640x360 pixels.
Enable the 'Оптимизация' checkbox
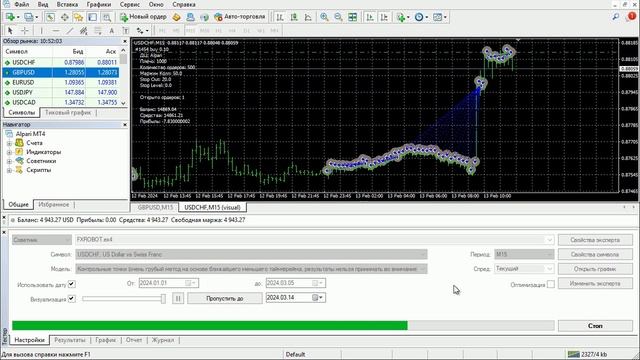pos(551,284)
